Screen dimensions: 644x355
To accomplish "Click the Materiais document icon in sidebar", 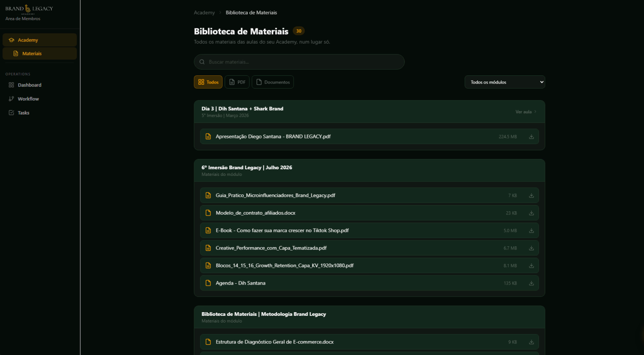I will point(16,54).
